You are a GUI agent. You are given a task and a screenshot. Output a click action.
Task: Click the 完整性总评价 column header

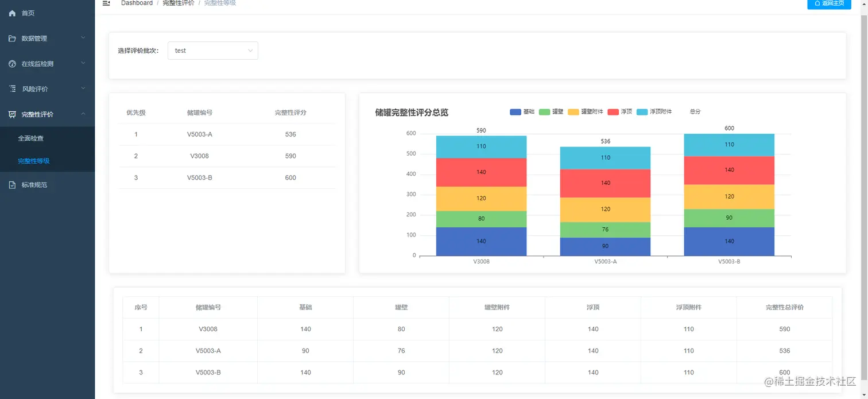(x=785, y=307)
